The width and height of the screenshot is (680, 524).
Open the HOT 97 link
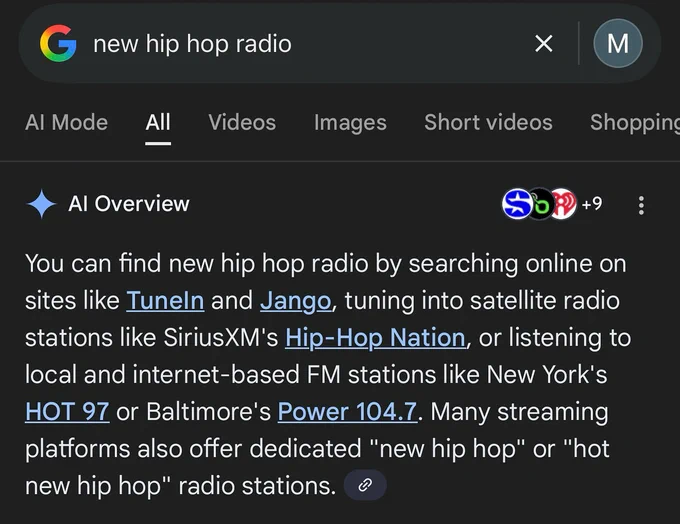point(67,412)
